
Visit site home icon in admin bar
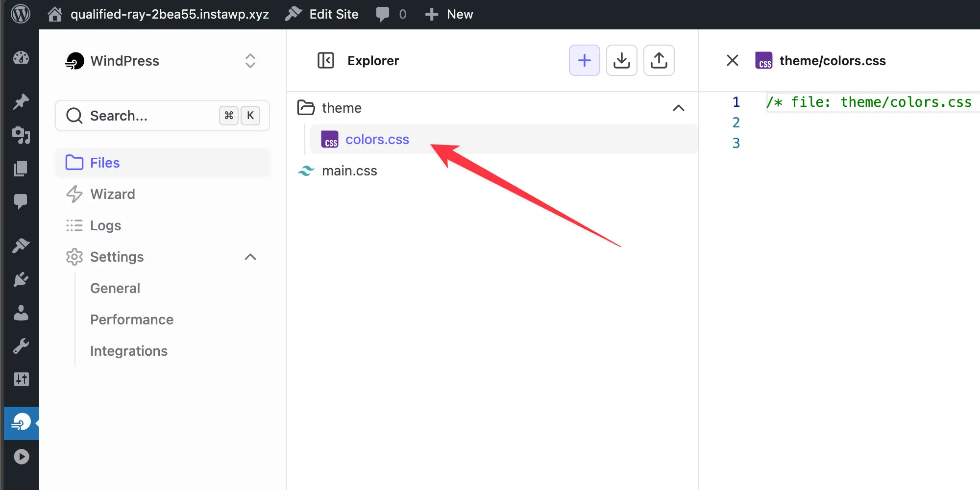pyautogui.click(x=55, y=14)
